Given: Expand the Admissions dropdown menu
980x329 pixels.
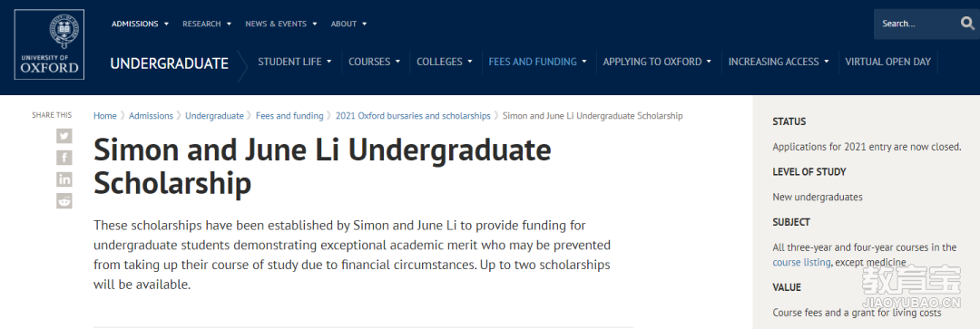Looking at the screenshot, I should [x=140, y=24].
